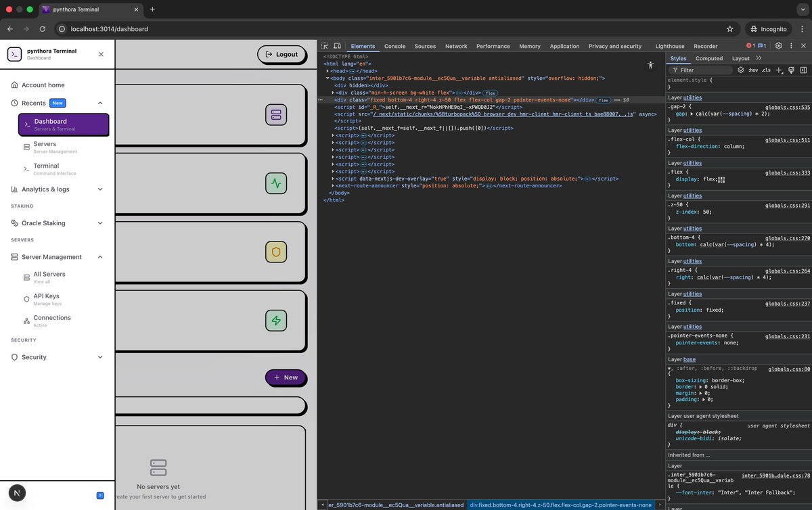This screenshot has width=812, height=510.
Task: Click the small blue help badge
Action: [x=100, y=495]
